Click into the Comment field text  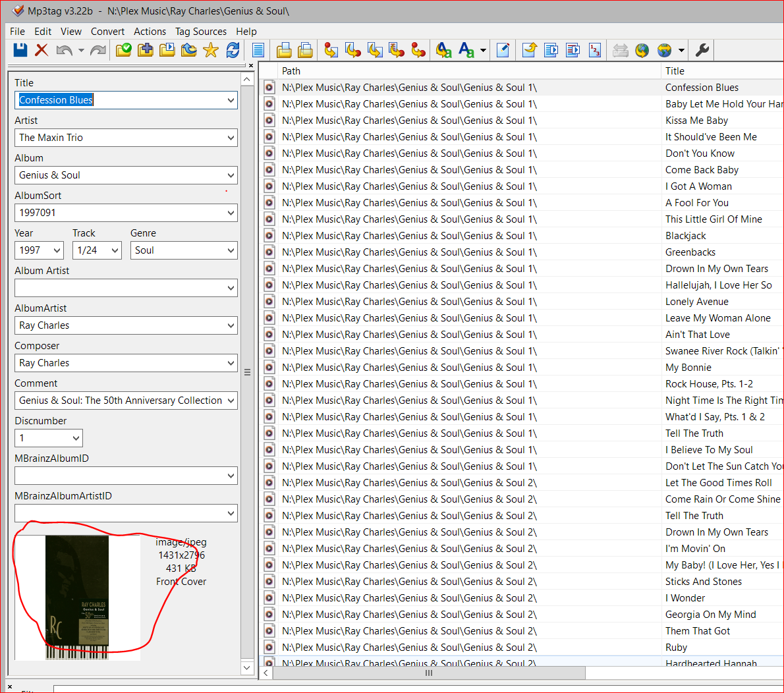coord(120,401)
